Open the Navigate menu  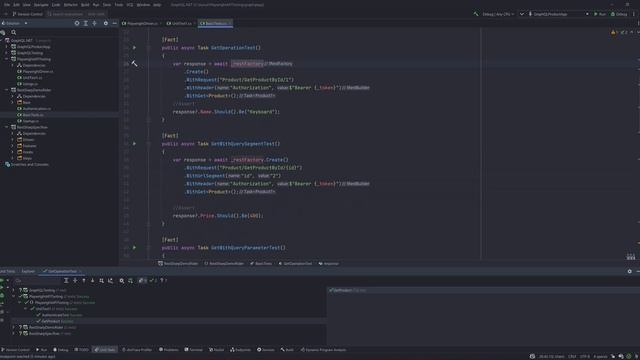click(41, 4)
